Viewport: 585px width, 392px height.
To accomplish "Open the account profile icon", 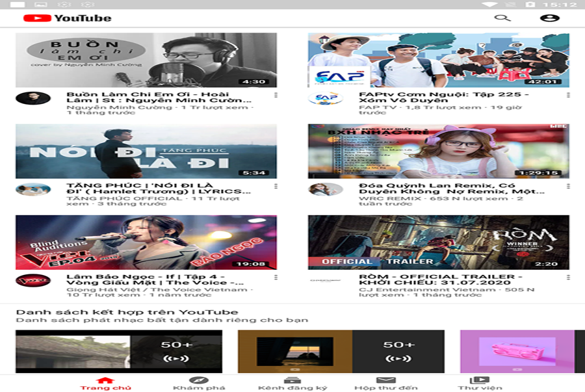I will click(549, 18).
